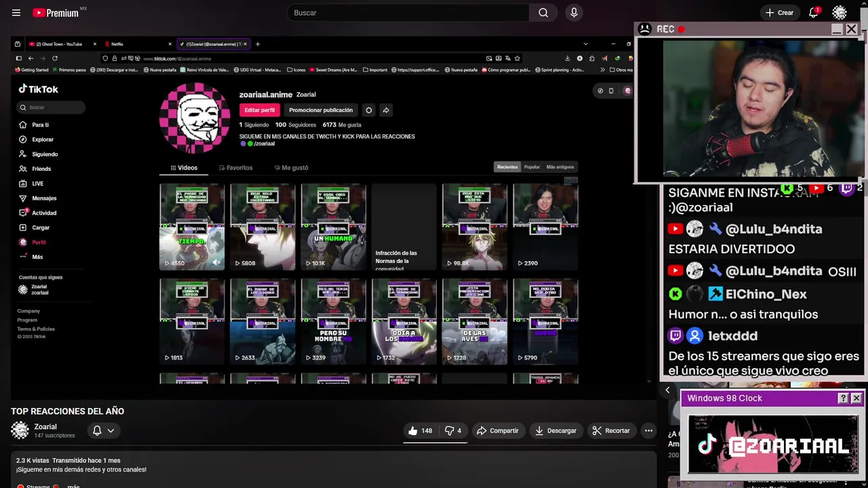
Task: Select the 'Me gustó' tab
Action: 292,167
